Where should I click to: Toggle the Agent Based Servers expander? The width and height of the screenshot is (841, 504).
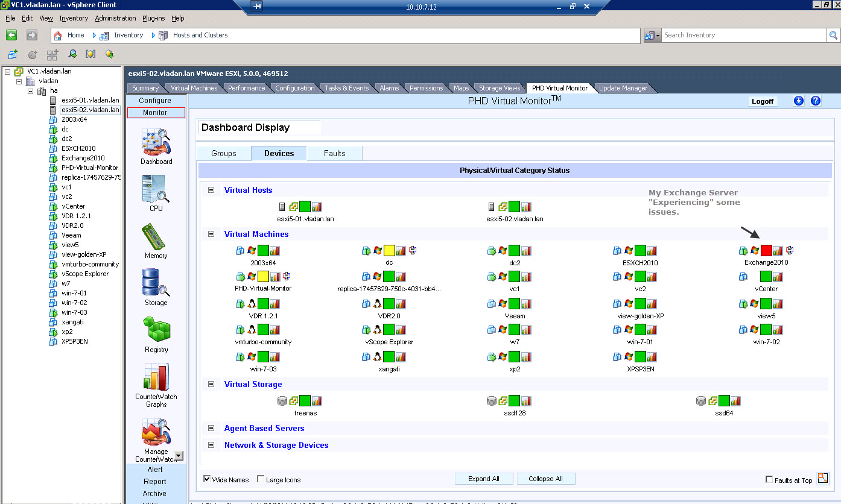coord(211,428)
